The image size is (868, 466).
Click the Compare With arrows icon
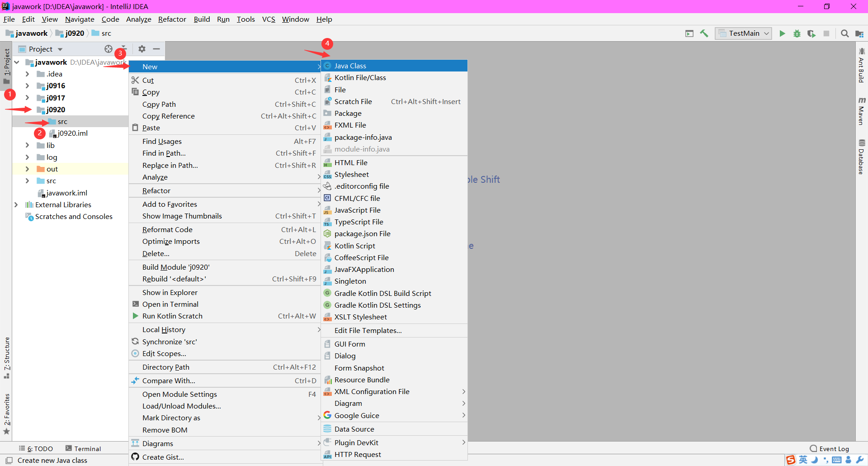pos(135,380)
